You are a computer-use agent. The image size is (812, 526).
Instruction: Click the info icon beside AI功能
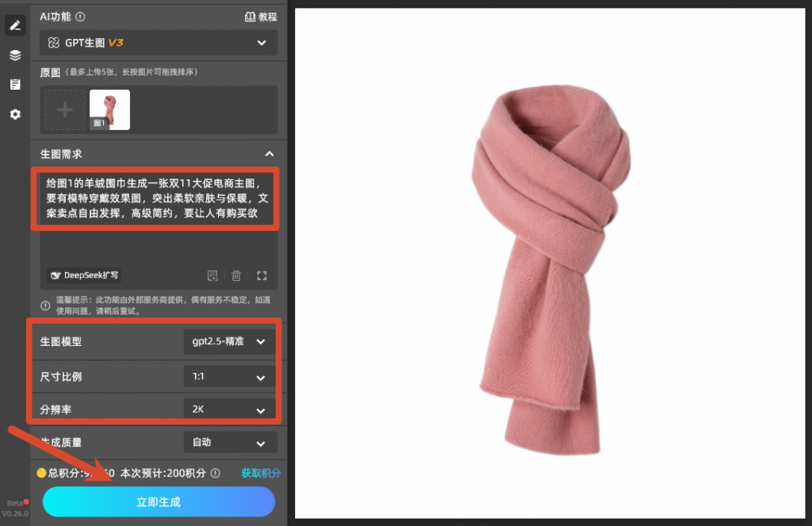(x=80, y=17)
